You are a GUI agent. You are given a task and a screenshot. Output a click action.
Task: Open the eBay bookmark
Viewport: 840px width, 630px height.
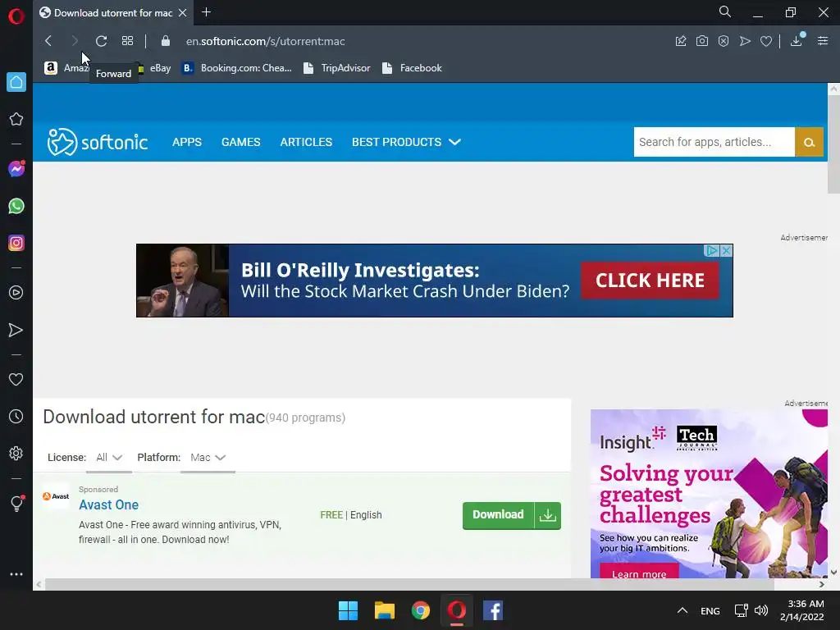154,68
